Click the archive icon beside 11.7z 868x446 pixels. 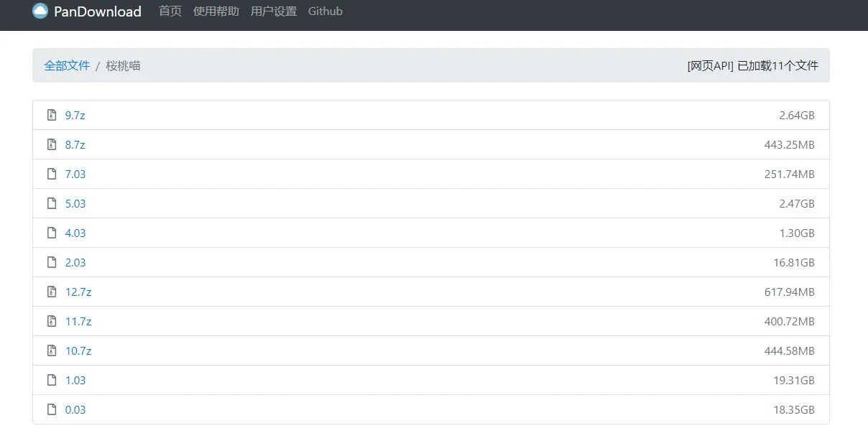pos(52,321)
